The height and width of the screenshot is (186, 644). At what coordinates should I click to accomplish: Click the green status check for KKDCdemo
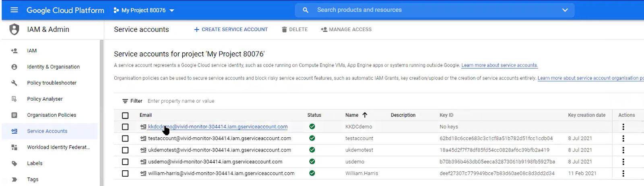click(x=312, y=126)
